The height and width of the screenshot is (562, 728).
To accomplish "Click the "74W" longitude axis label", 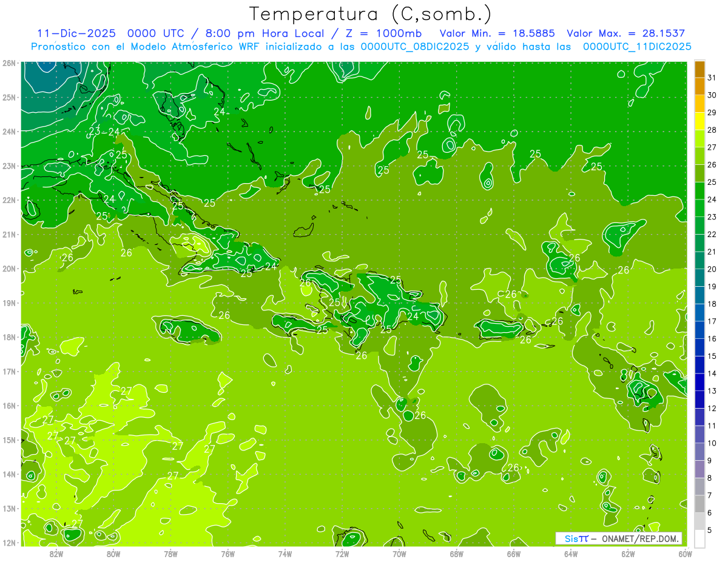I will [285, 554].
